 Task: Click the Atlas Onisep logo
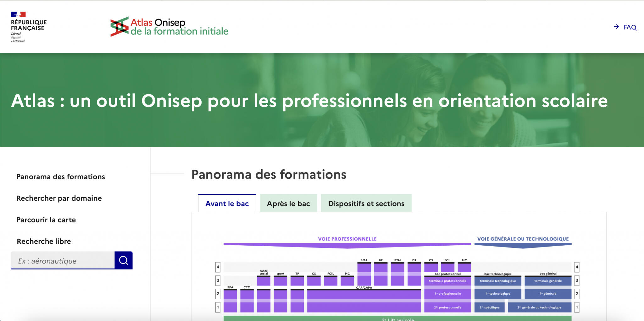coord(169,27)
